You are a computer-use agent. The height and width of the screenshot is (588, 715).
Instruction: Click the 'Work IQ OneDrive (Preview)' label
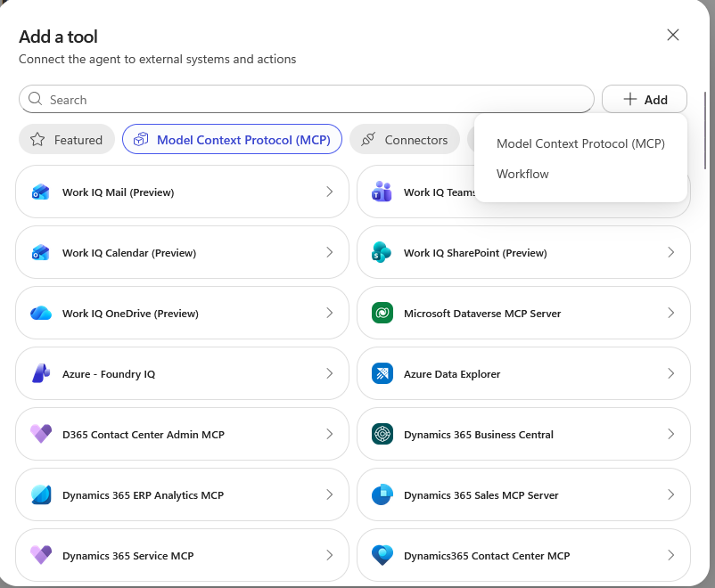[130, 314]
